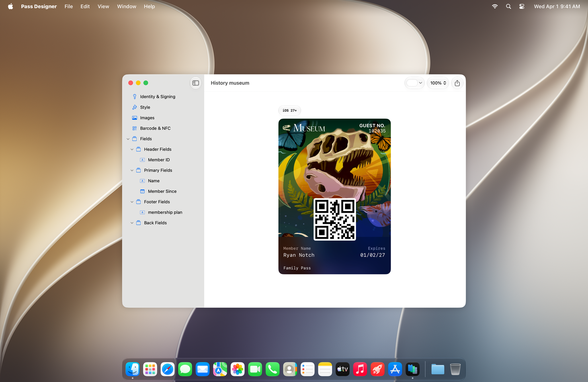Image resolution: width=588 pixels, height=382 pixels.
Task: Click the text icon beside Name
Action: (143, 181)
